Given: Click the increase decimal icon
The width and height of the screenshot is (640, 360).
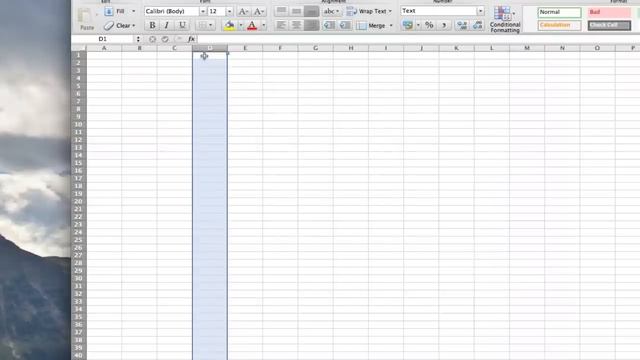Looking at the screenshot, I should [x=462, y=25].
